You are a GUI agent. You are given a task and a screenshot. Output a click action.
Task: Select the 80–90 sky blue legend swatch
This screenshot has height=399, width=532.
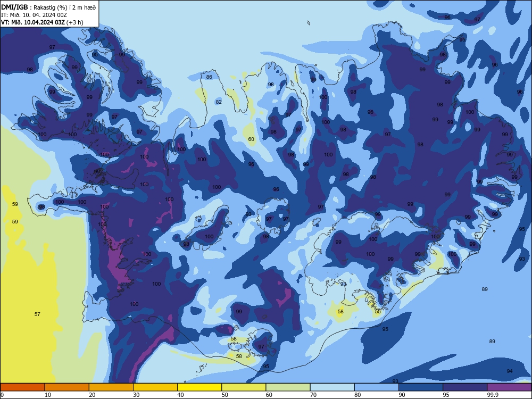(377, 387)
